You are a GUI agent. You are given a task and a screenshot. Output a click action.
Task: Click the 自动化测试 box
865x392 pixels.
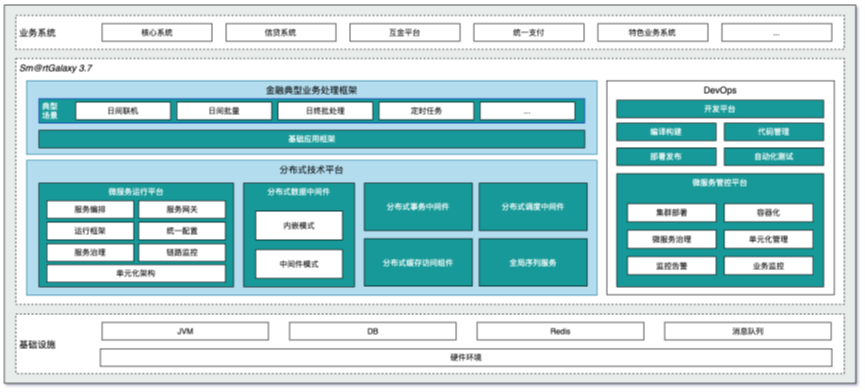[x=774, y=157]
